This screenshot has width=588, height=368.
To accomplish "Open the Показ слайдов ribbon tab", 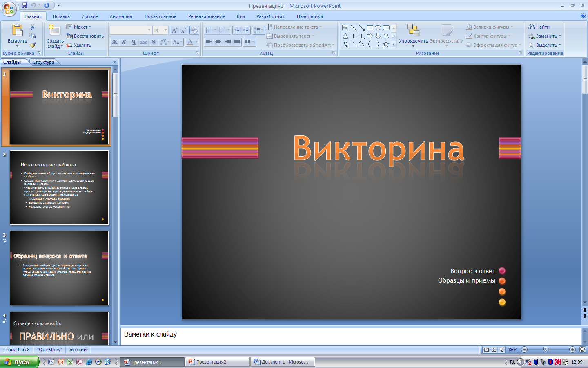I will [160, 16].
